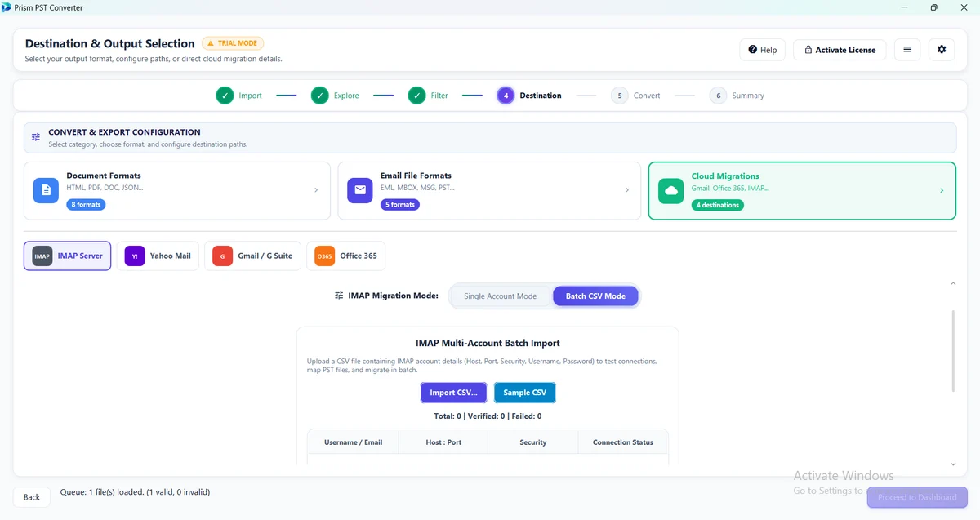
Task: Click the 5 formats badge
Action: pos(400,205)
